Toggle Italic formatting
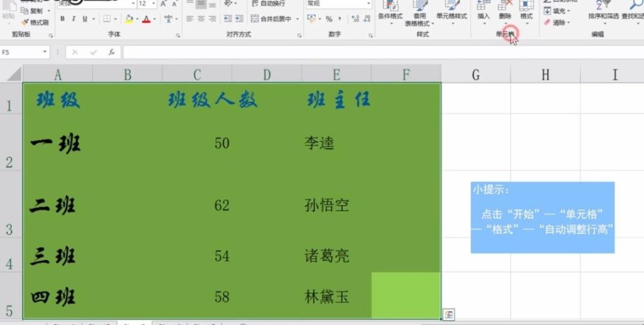This screenshot has width=644, height=325. [x=74, y=19]
